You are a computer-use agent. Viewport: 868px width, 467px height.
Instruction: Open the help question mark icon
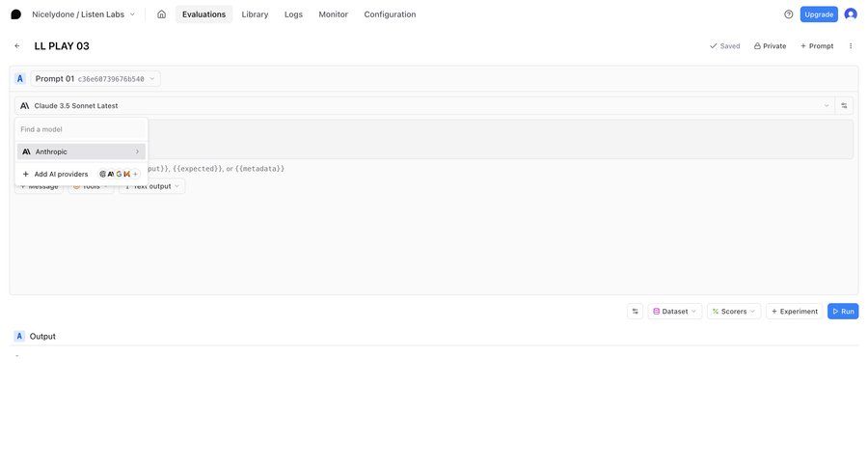pos(788,14)
